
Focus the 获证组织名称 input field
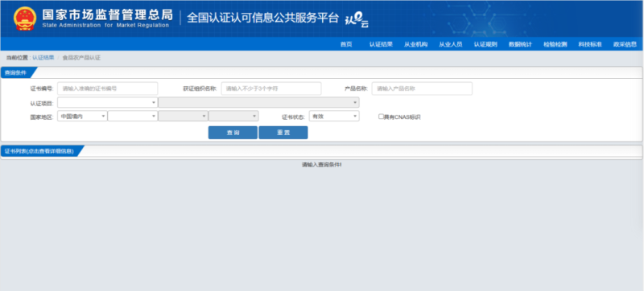point(271,88)
